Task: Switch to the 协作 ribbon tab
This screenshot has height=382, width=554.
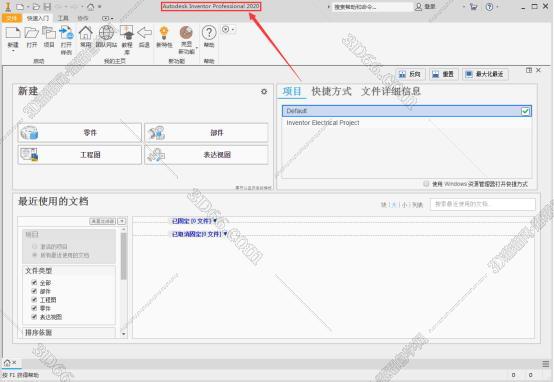Action: click(83, 18)
